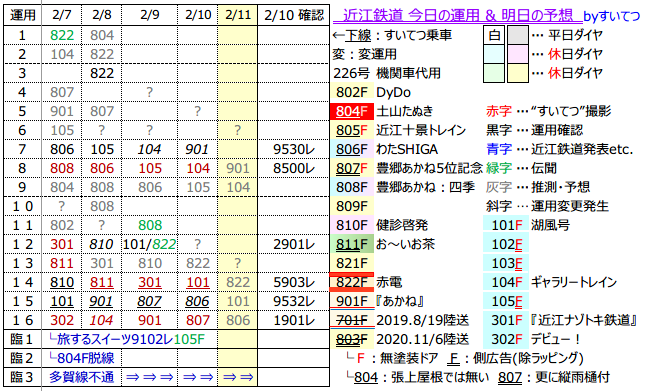This screenshot has height=391, width=650.
Task: Select the 102F legend cell
Action: tap(506, 245)
